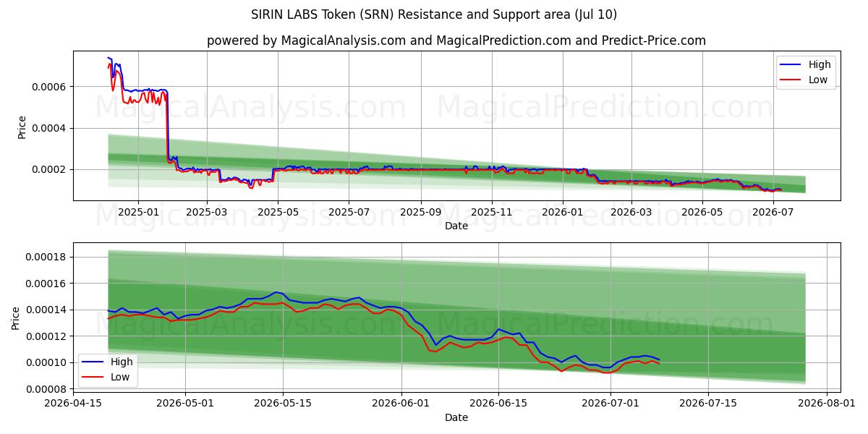Click the top chart y-axis tick '0.0004'
Viewport: 868px width, 434px height.
point(48,128)
